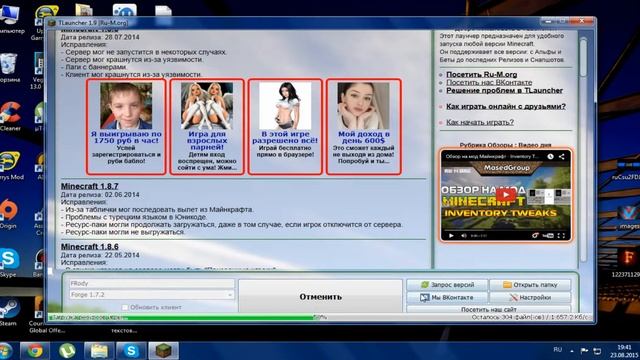Click Посетить наш сайт button
The image size is (640, 360).
[489, 309]
